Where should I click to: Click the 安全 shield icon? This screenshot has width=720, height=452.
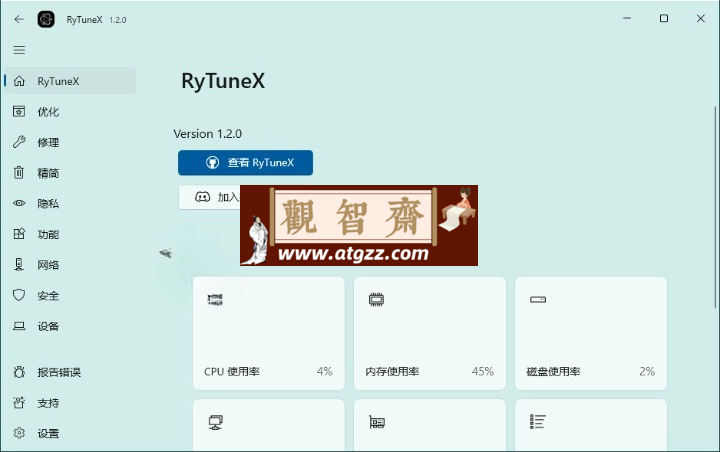[x=19, y=295]
